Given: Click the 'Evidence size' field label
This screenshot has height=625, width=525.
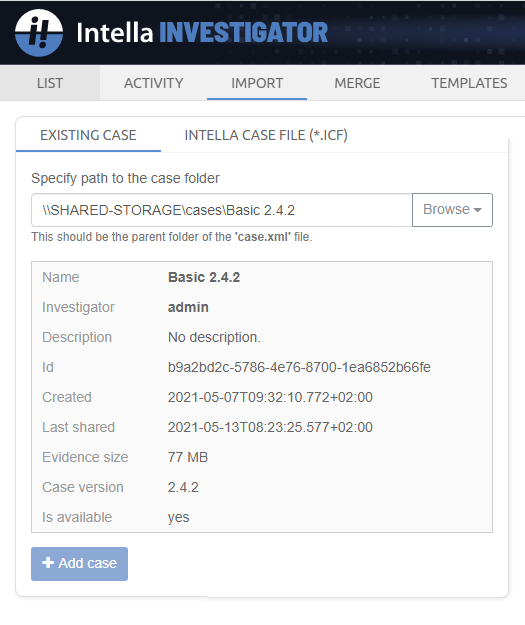Looking at the screenshot, I should click(85, 457).
